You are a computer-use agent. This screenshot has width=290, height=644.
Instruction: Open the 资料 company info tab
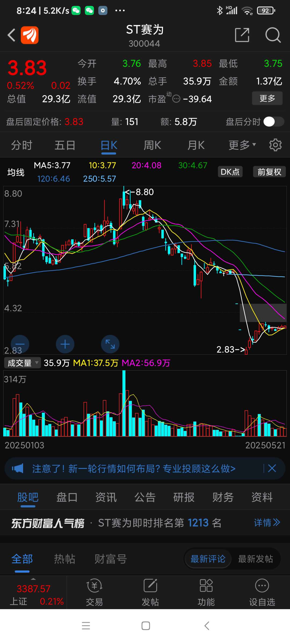point(262,497)
